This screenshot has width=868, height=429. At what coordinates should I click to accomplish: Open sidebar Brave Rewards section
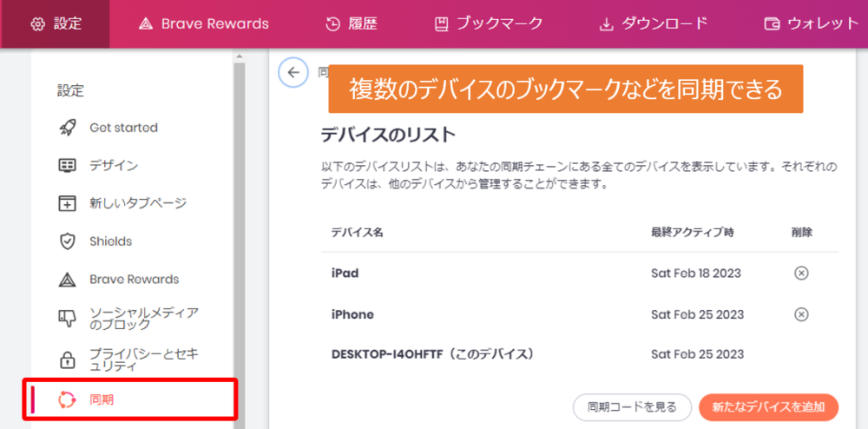coord(134,279)
